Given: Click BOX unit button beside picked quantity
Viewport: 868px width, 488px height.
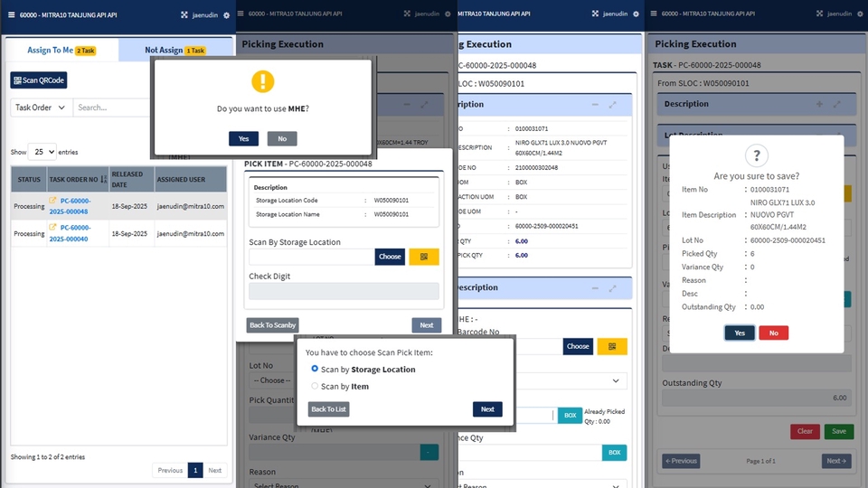Looking at the screenshot, I should pos(570,416).
